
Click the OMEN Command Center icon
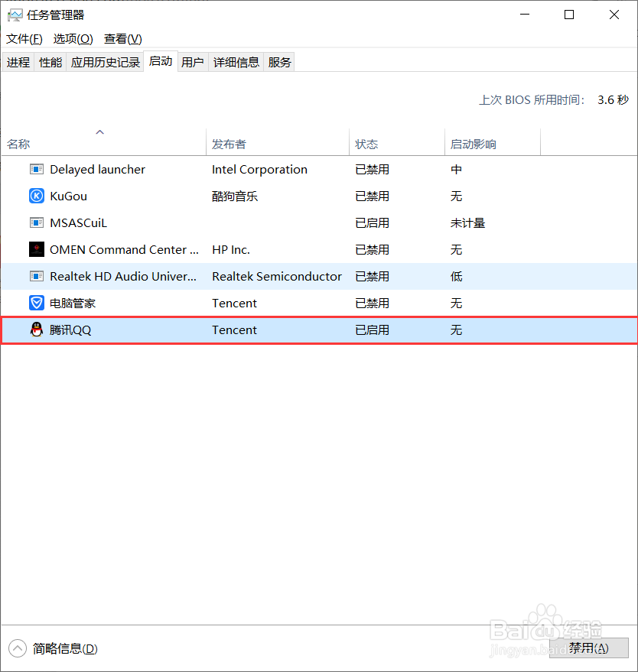coord(36,249)
